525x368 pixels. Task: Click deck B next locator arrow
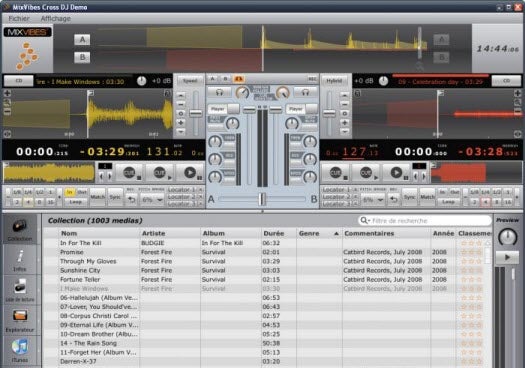(424, 176)
